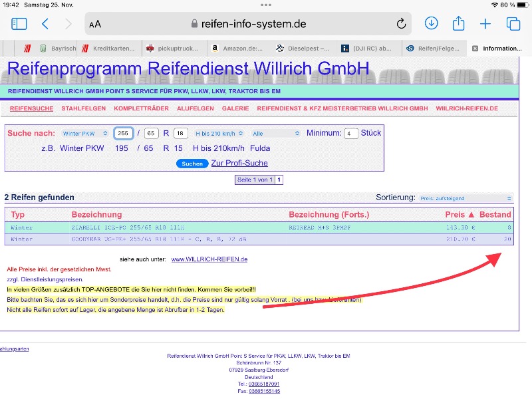Click the Minimum Stück quantity field
Image resolution: width=532 pixels, height=399 pixels.
pyautogui.click(x=351, y=134)
